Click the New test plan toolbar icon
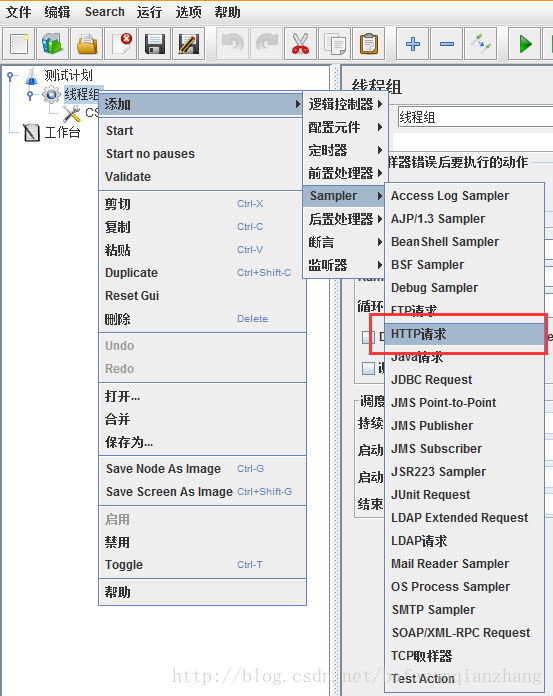The image size is (553, 696). tap(19, 44)
